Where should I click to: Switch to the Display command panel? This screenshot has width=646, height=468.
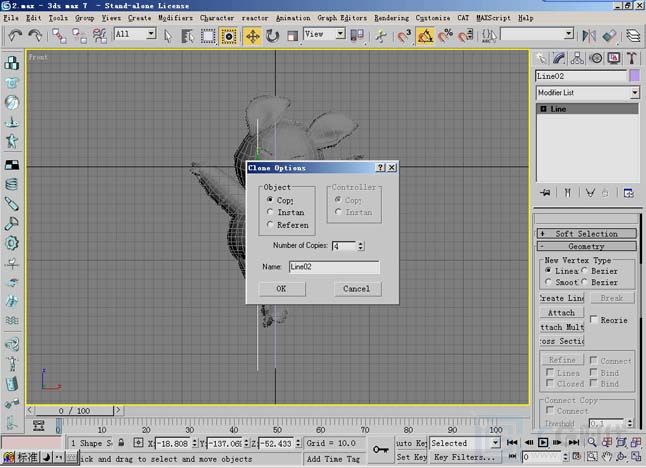[x=614, y=58]
